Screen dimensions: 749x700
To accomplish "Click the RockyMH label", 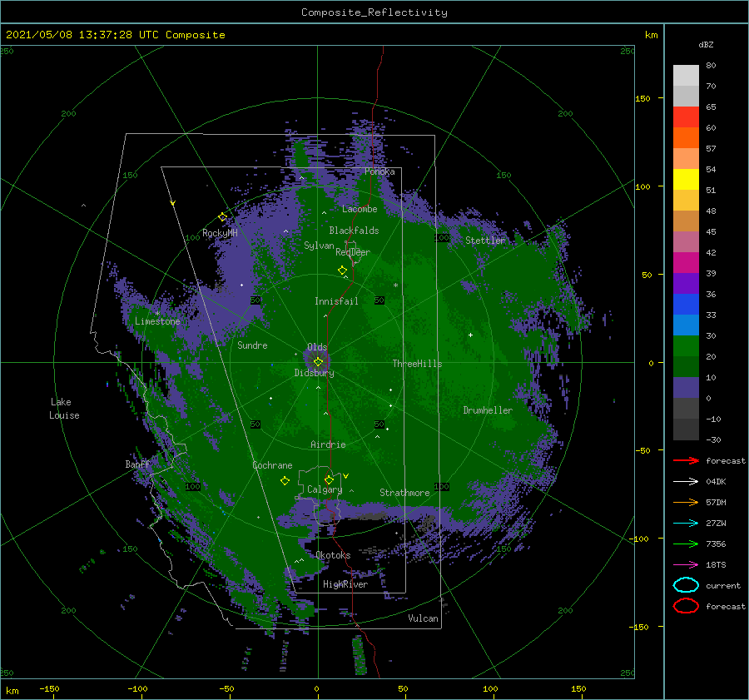I will tap(220, 233).
